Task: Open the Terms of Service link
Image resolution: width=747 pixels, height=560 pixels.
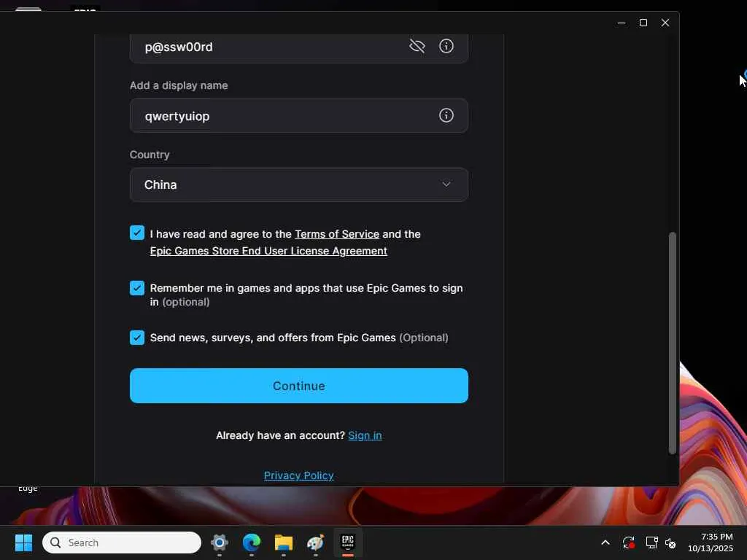Action: pyautogui.click(x=337, y=234)
